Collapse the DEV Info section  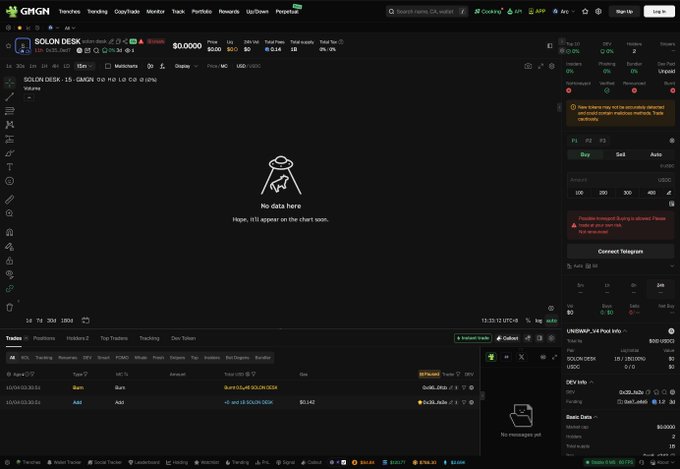592,382
